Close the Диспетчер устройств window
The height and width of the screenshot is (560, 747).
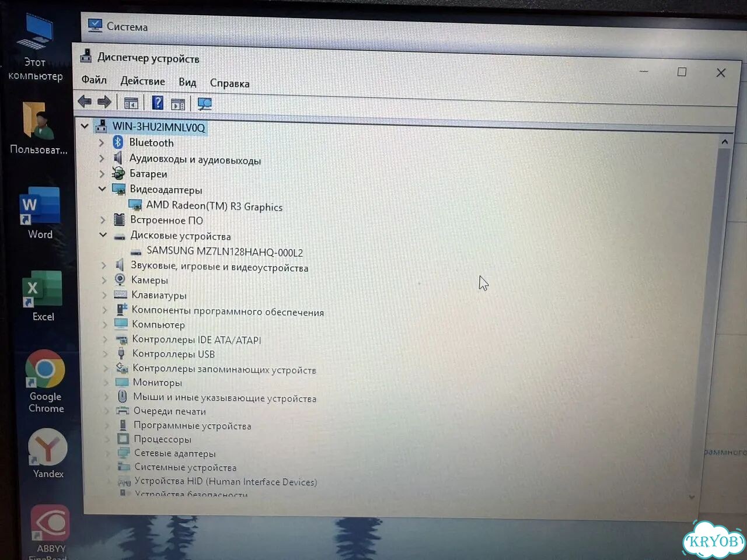click(x=721, y=72)
